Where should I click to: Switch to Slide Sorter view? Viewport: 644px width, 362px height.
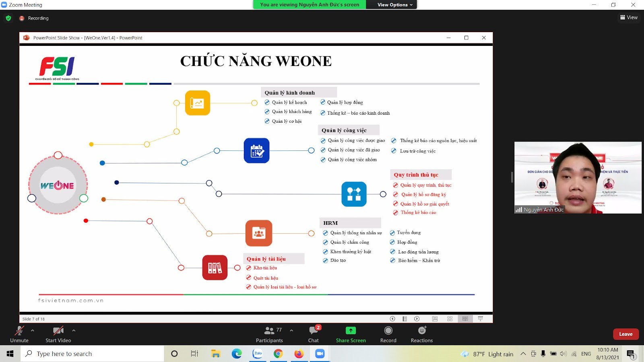[x=450, y=319]
